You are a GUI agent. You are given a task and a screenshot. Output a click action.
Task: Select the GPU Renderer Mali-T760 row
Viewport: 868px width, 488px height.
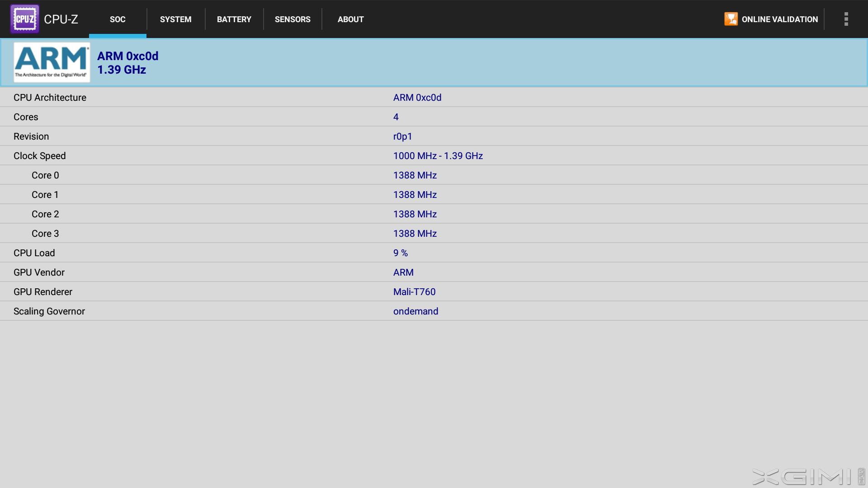tap(434, 292)
